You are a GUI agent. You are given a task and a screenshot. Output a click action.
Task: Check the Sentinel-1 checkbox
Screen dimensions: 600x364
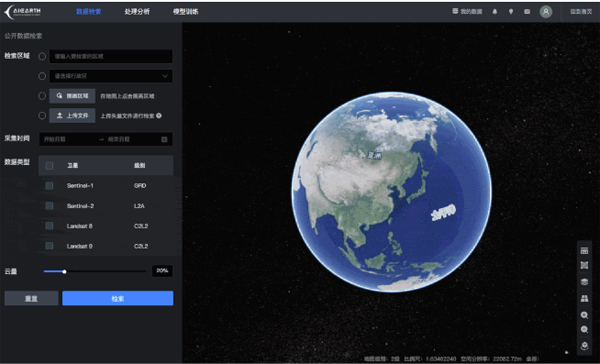click(49, 186)
